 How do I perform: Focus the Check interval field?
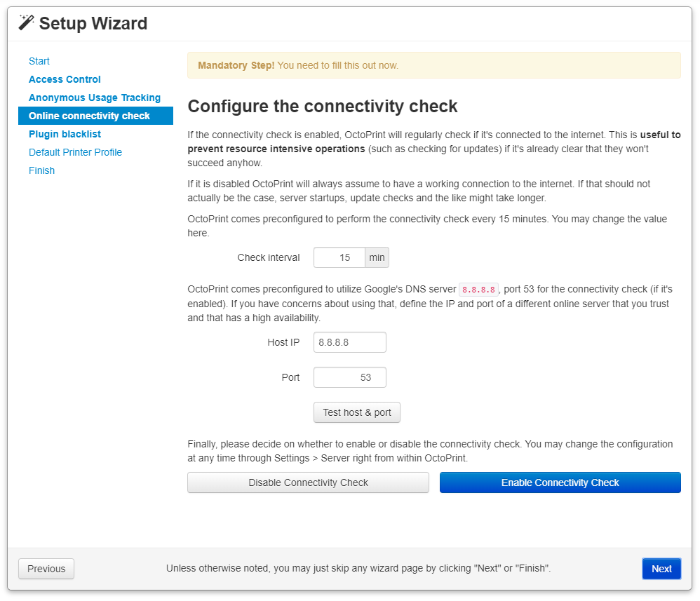click(339, 257)
